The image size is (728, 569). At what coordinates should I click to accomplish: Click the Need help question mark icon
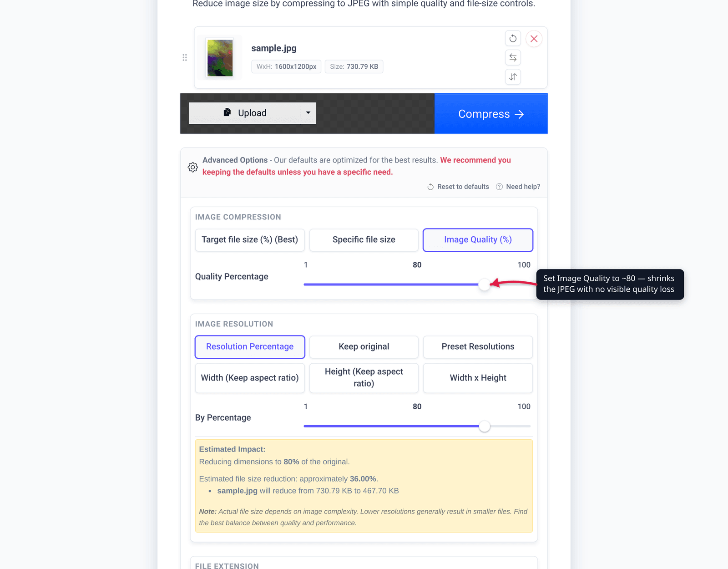pyautogui.click(x=499, y=187)
